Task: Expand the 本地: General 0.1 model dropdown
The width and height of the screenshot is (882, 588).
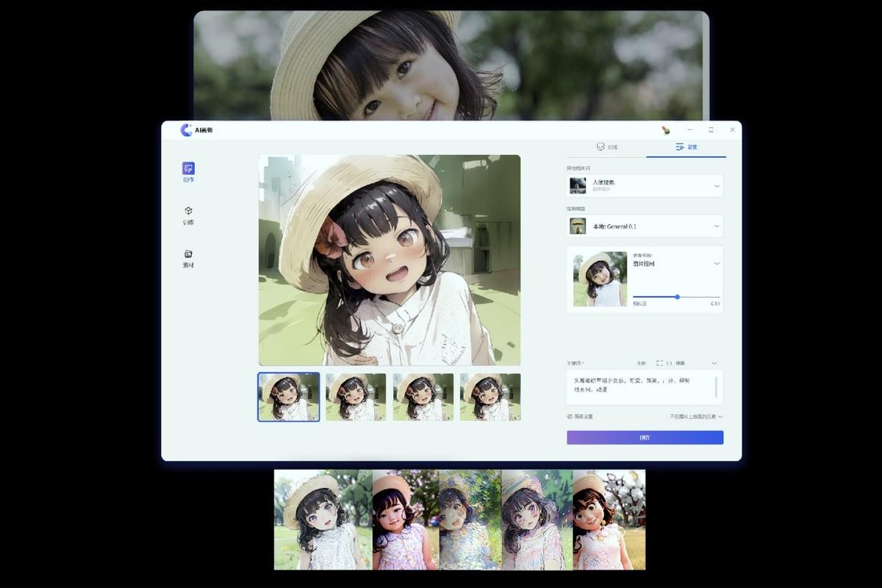Action: pyautogui.click(x=717, y=226)
